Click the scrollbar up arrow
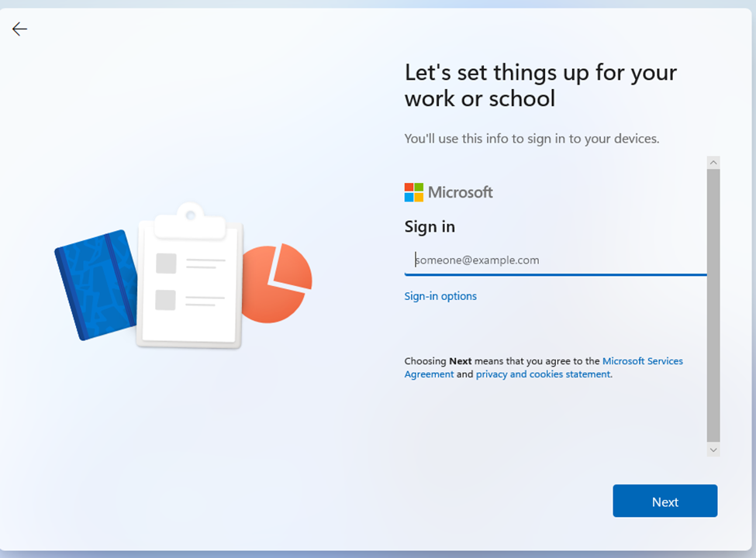Screen dimensions: 756x558 pos(713,163)
